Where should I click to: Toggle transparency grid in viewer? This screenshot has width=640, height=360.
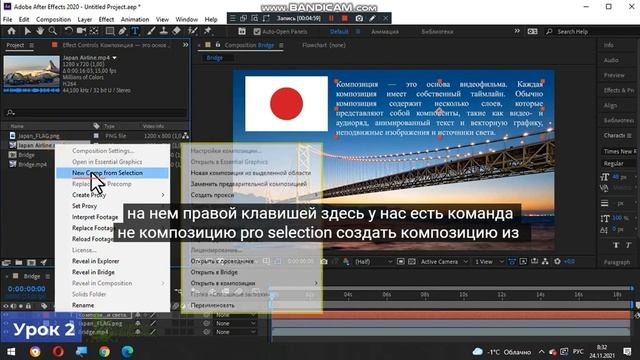pyautogui.click(x=412, y=261)
